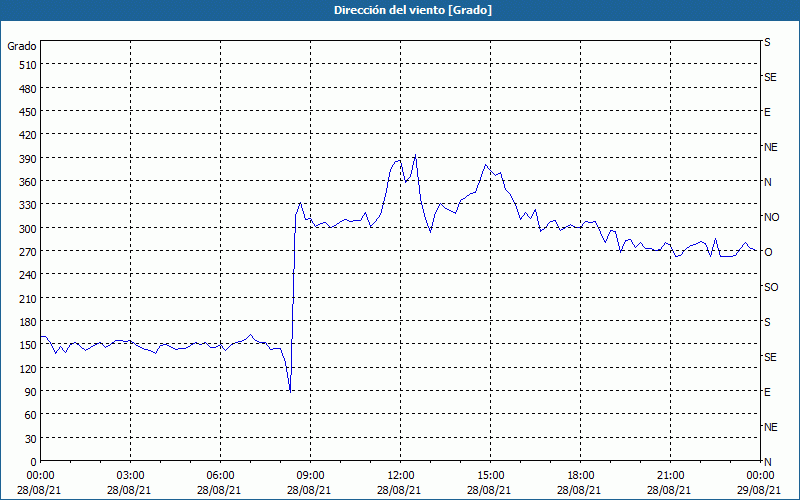Click the 00:00 label above 29/08/21
The width and height of the screenshot is (800, 500).
point(760,476)
